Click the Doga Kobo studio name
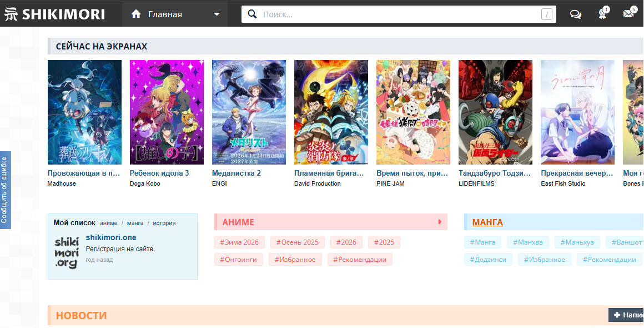The image size is (644, 328). click(x=145, y=183)
